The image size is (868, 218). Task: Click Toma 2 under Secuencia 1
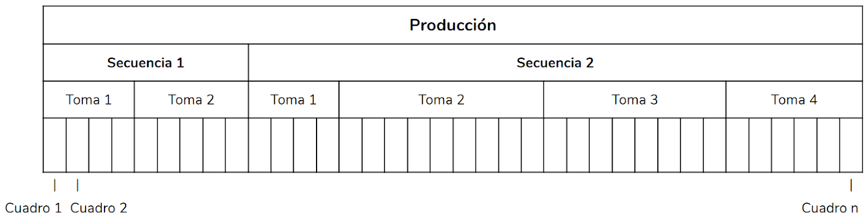(191, 100)
